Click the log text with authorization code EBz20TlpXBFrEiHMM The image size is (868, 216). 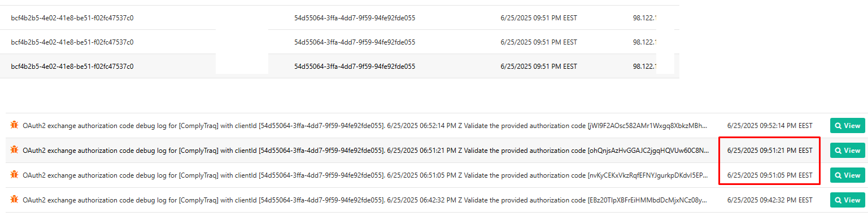[365, 200]
